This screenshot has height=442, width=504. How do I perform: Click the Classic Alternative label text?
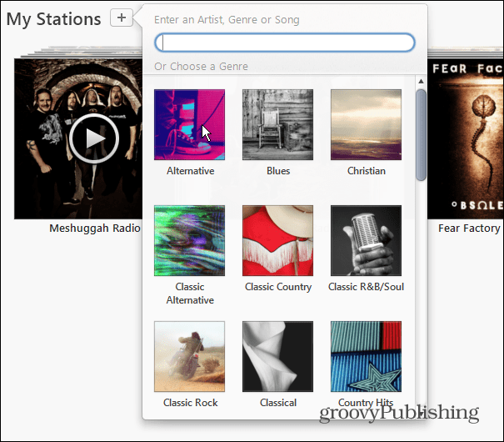tap(190, 294)
